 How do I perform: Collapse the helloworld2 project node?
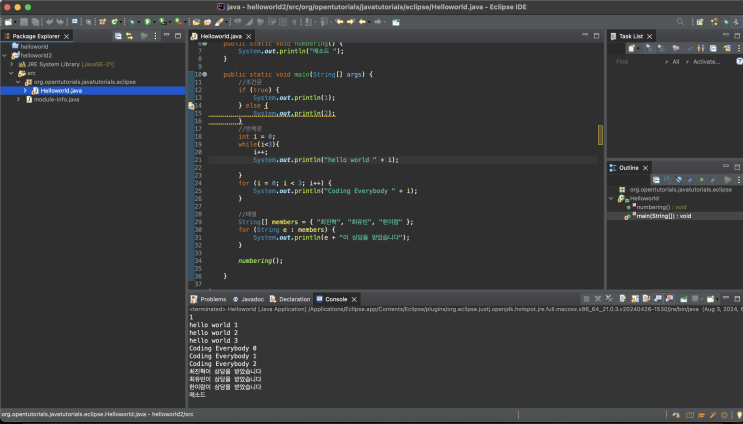(5, 55)
